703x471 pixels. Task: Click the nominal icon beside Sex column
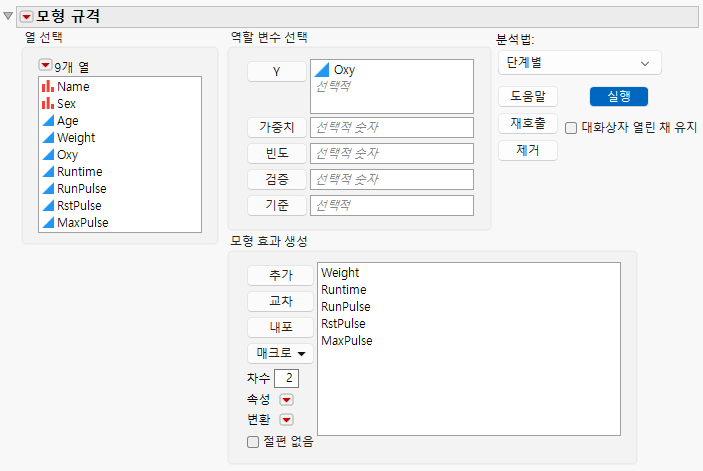tap(48, 104)
